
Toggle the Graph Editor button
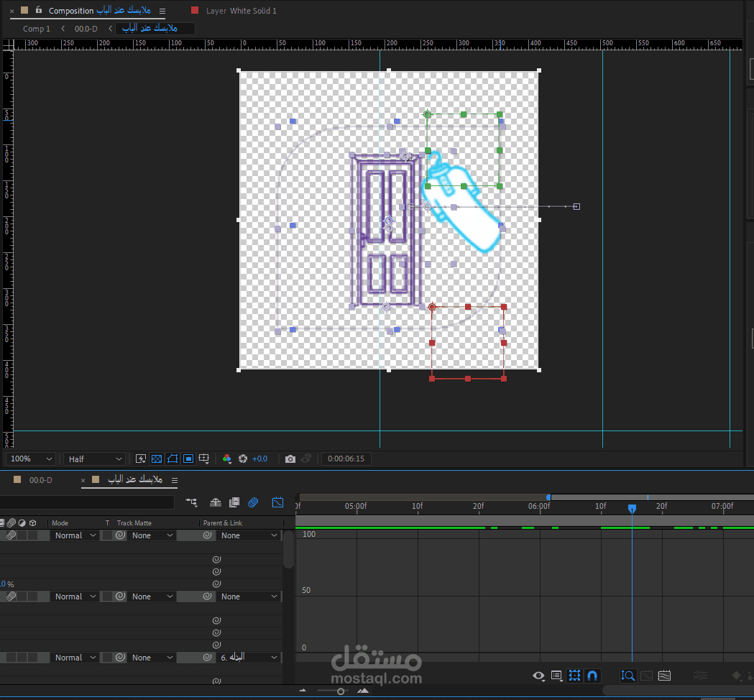tap(278, 502)
